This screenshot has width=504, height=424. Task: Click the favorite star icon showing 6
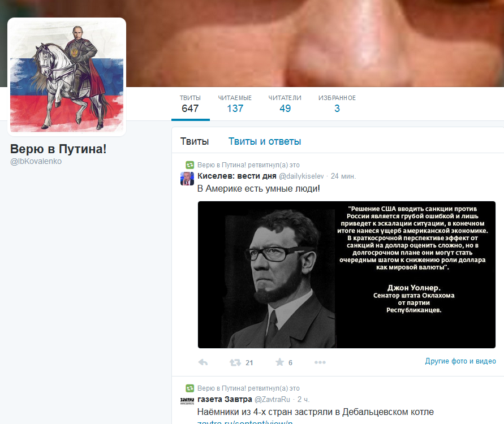pyautogui.click(x=279, y=362)
